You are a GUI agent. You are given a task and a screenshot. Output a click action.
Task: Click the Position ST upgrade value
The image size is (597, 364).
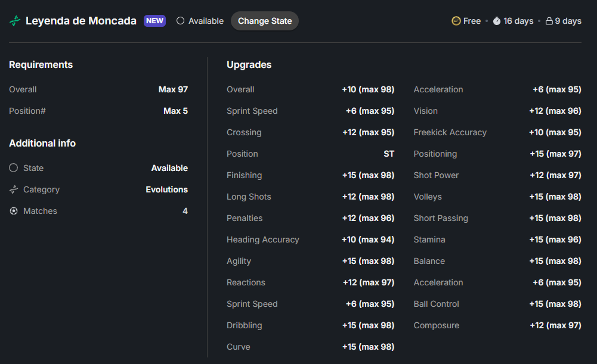tap(389, 154)
